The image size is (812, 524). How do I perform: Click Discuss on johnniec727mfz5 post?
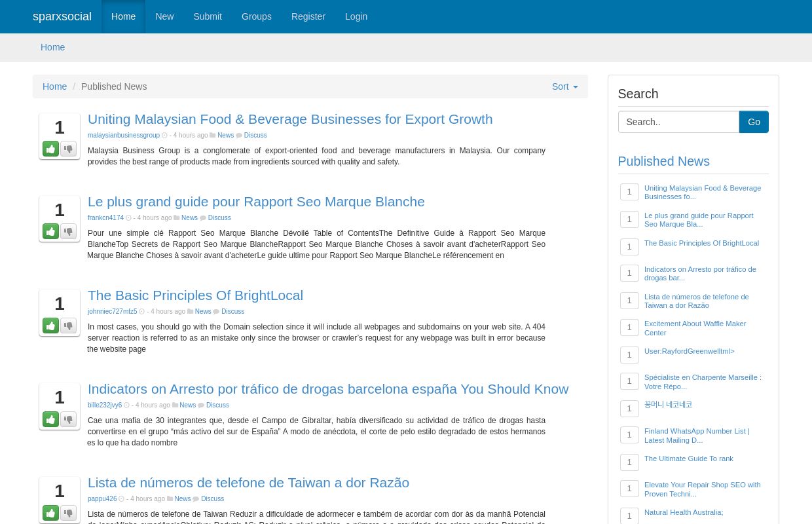(232, 312)
